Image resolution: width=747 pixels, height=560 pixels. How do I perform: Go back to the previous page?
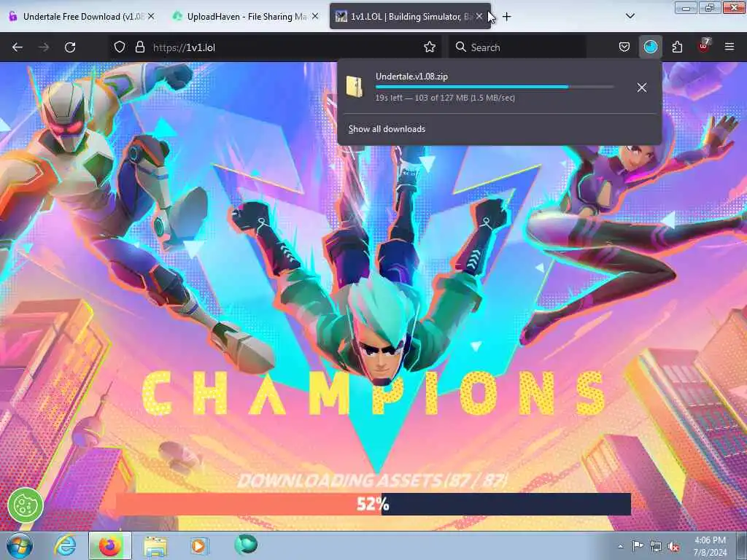[18, 47]
